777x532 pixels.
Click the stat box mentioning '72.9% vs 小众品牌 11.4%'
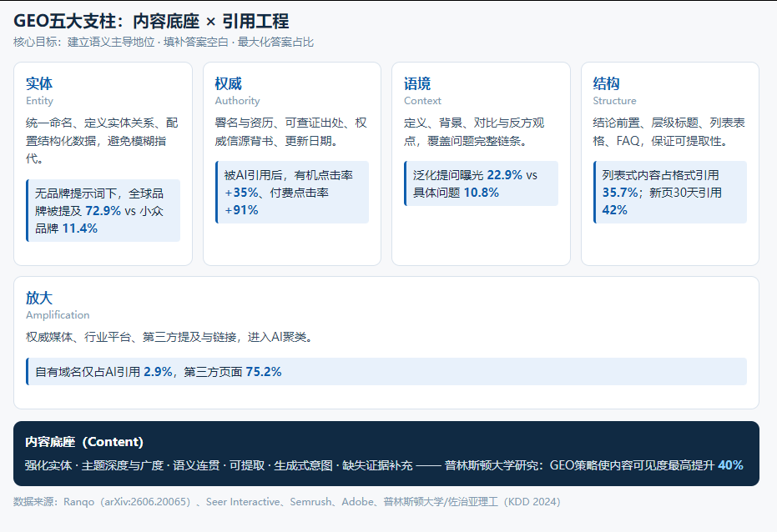tap(103, 211)
